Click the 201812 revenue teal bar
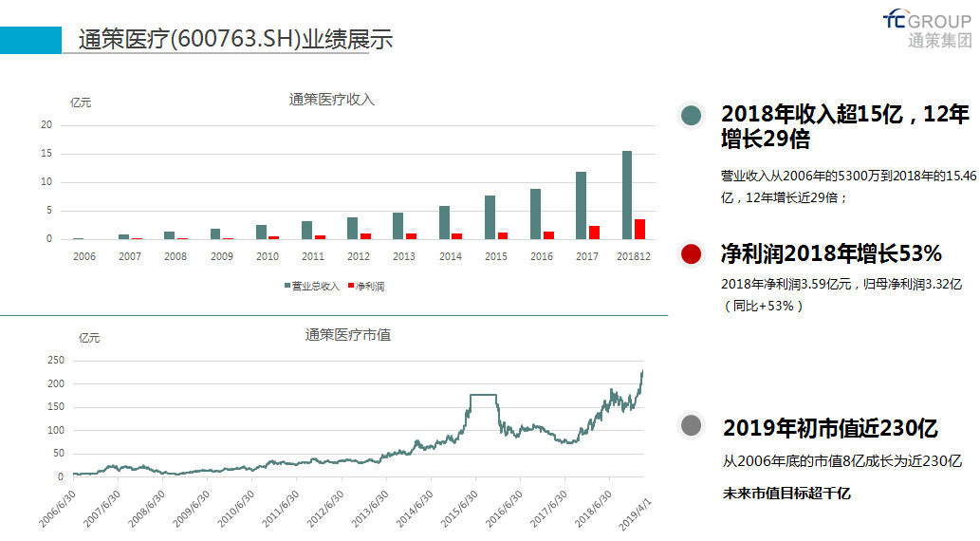The image size is (980, 541). [627, 196]
